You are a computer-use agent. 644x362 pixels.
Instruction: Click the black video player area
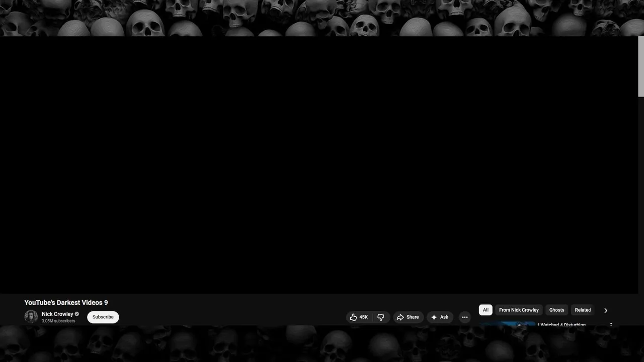click(x=319, y=165)
